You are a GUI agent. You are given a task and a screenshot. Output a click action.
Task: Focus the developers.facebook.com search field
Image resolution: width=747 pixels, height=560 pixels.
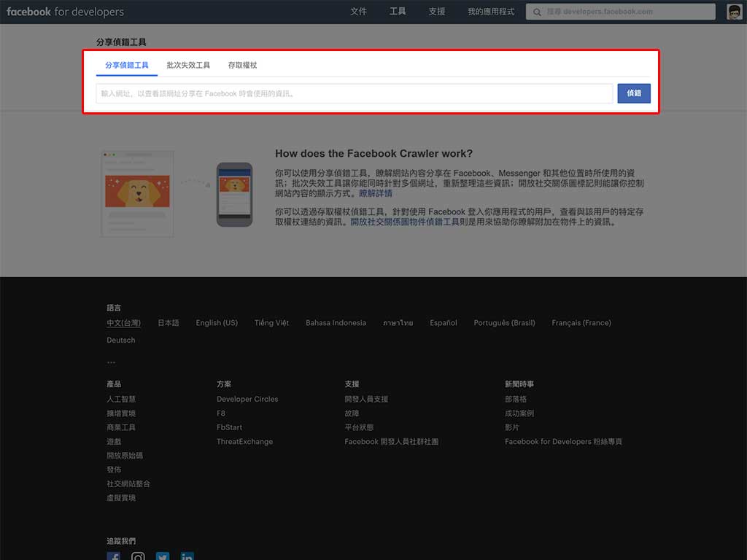coord(620,12)
